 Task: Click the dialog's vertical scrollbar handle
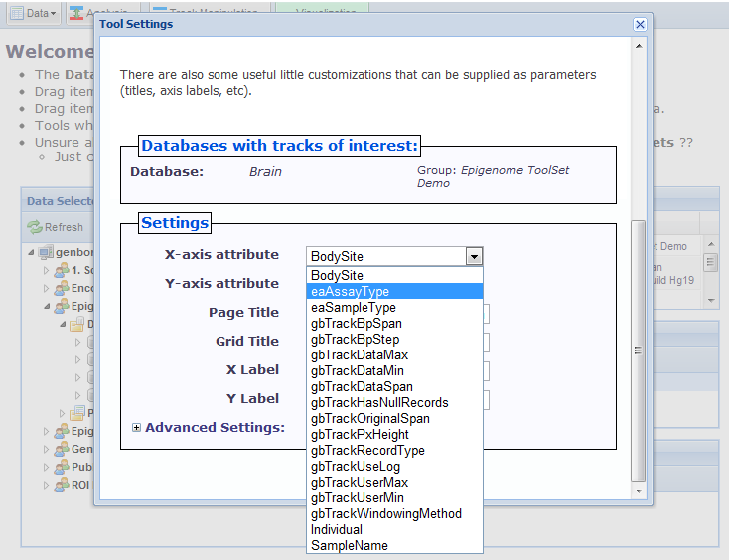point(639,348)
